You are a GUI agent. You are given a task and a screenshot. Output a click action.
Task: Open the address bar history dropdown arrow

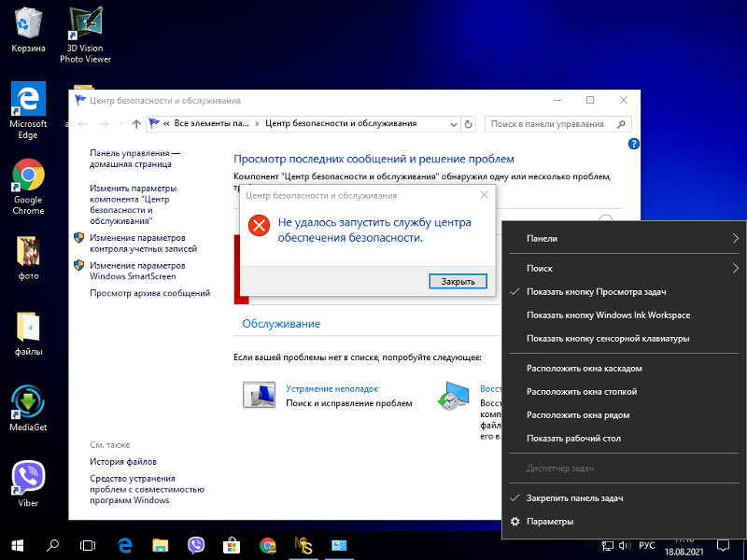453,123
